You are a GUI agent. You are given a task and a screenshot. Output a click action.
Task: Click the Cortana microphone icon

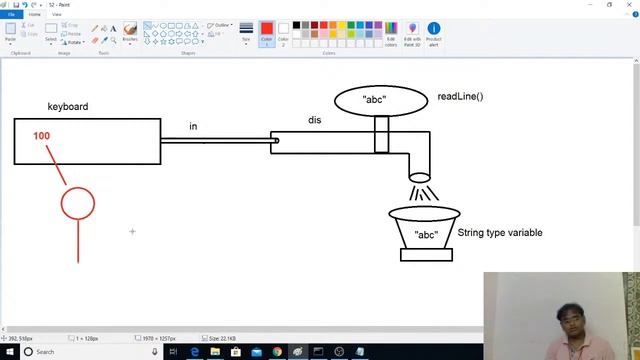(x=155, y=352)
